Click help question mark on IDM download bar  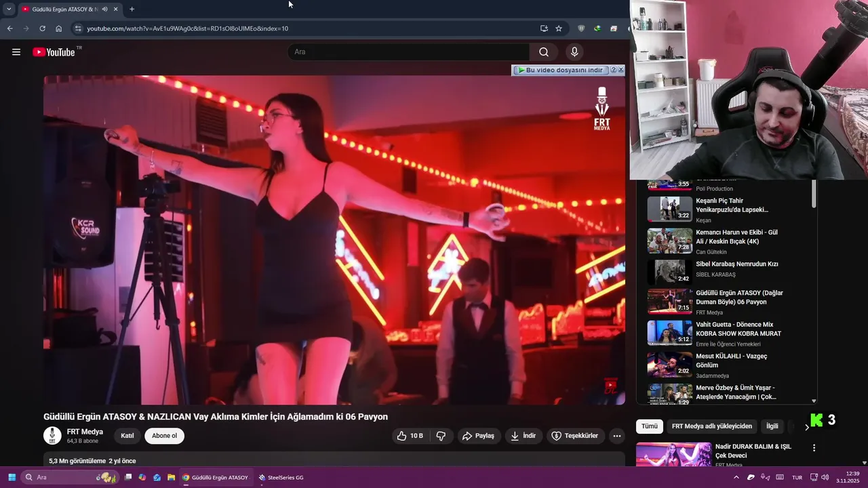point(613,70)
